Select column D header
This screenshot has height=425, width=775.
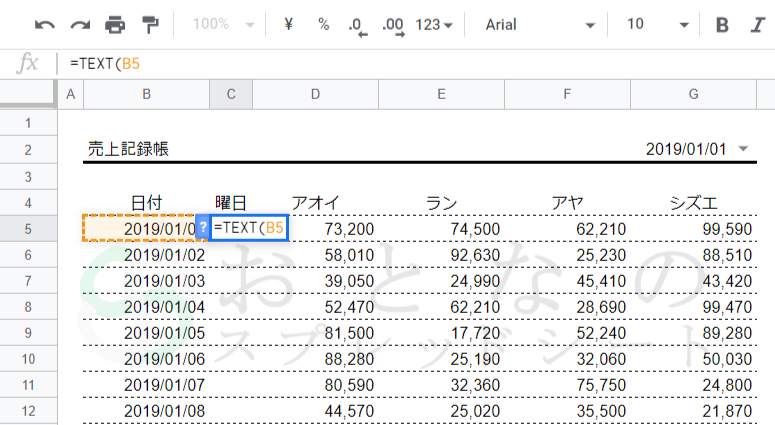[x=315, y=94]
